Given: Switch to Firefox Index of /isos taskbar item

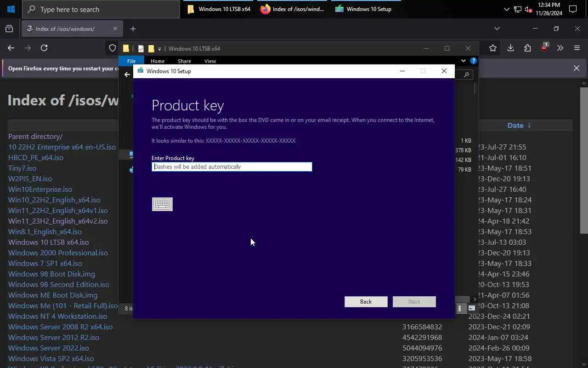Looking at the screenshot, I should coord(292,9).
